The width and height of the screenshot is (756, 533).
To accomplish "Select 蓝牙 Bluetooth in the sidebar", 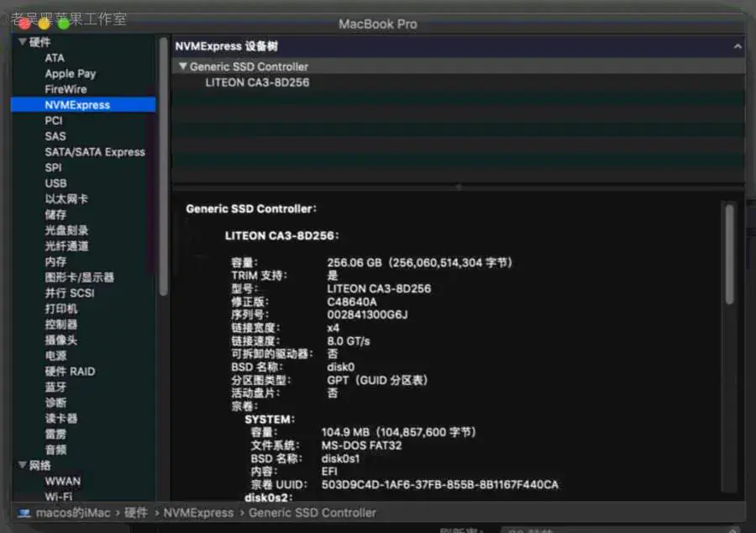I will click(55, 387).
